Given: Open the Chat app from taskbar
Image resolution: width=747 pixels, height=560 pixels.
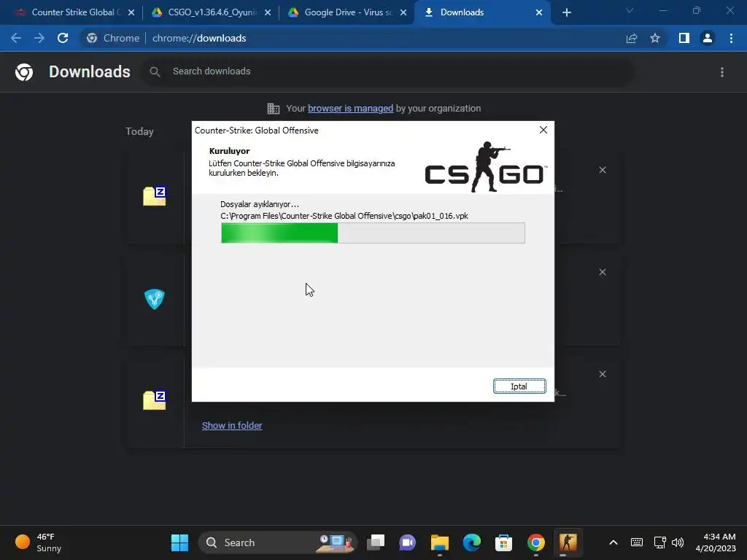Looking at the screenshot, I should (x=408, y=542).
